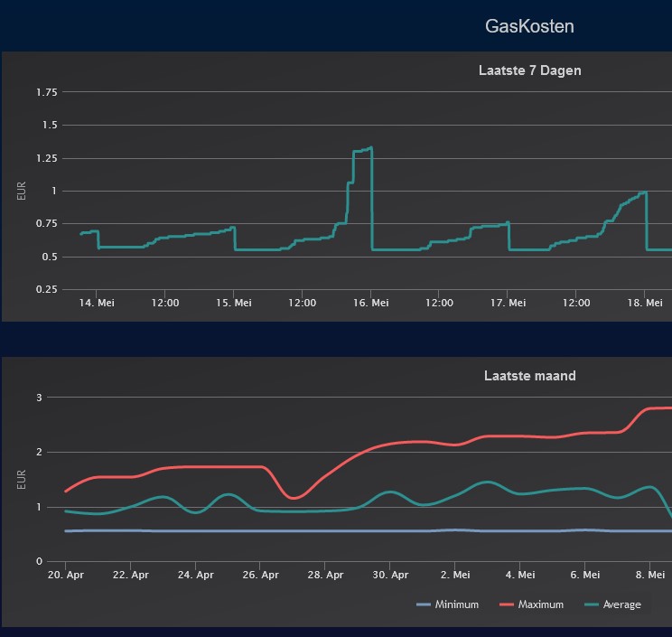Click the 0.25 y-axis value in weekly chart
This screenshot has height=637, width=672.
pos(46,290)
